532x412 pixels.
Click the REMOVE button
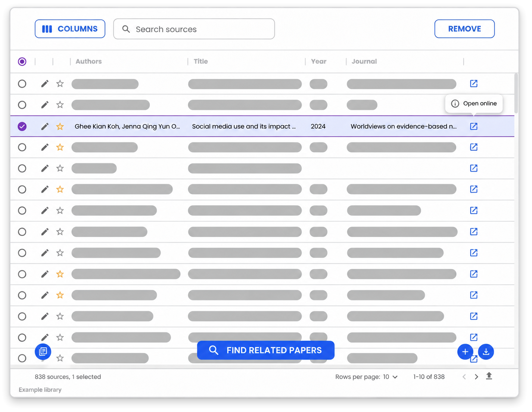(464, 29)
